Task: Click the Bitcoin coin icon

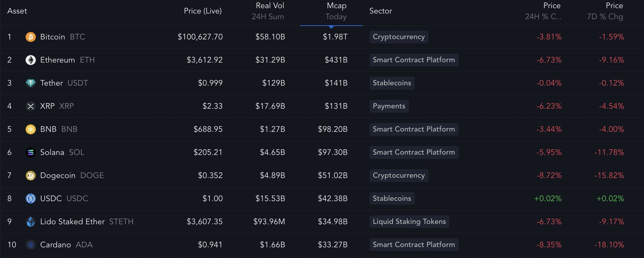Action: [x=31, y=37]
